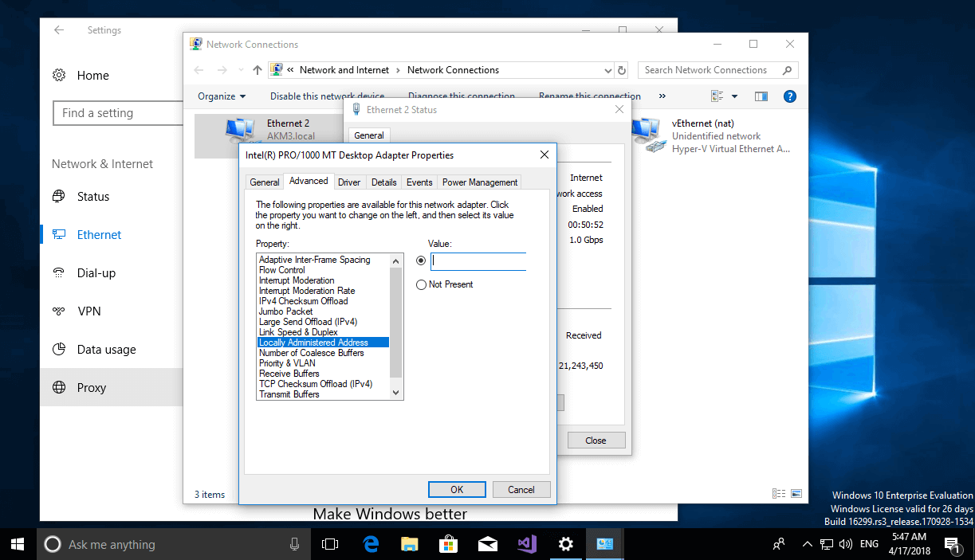Open Task View on the taskbar

click(x=329, y=544)
